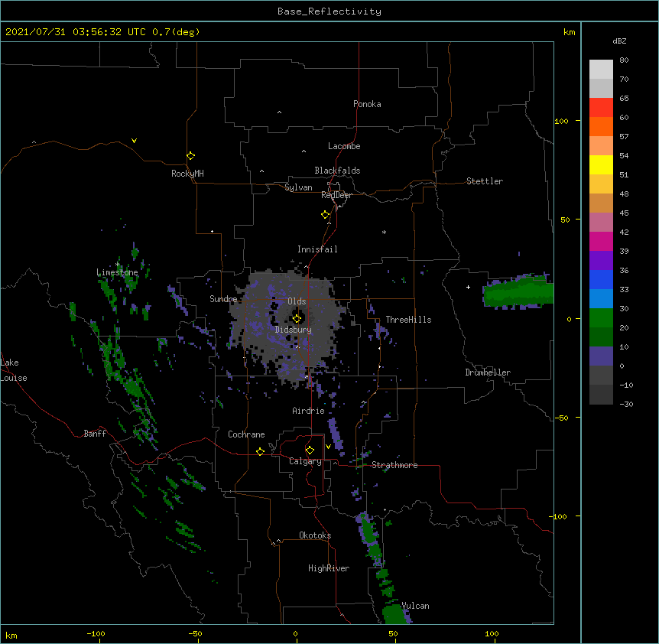Click the yellow diamond marker south of RedDeer
The height and width of the screenshot is (644, 659).
tap(325, 215)
